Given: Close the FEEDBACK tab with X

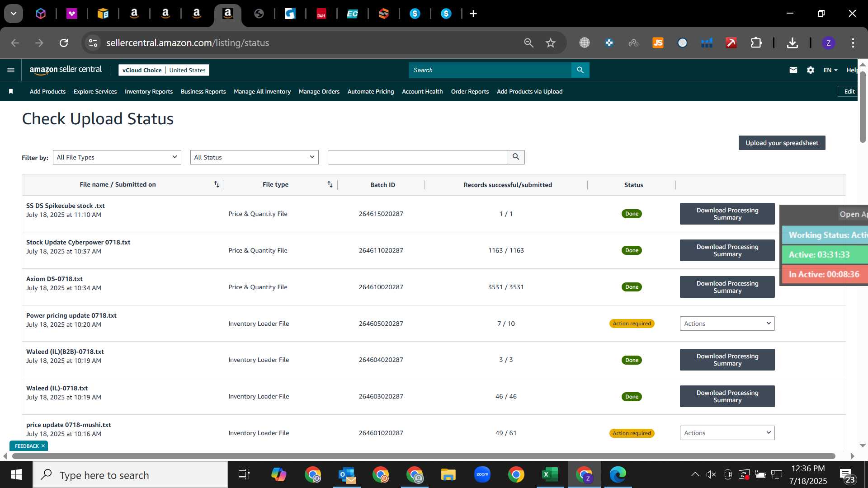Looking at the screenshot, I should (43, 446).
